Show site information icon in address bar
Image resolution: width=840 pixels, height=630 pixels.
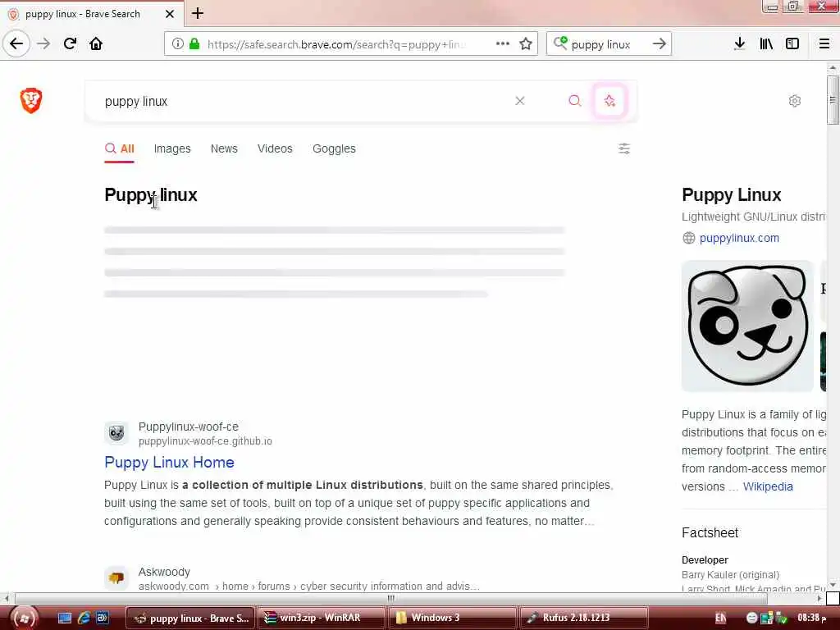tap(178, 44)
